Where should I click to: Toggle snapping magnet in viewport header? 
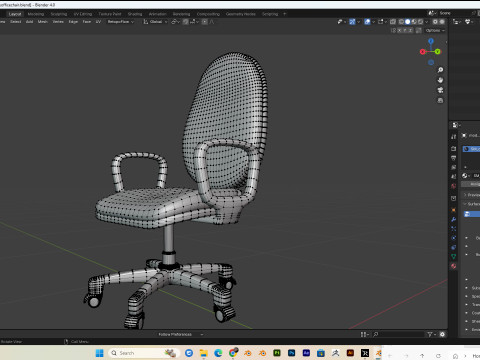coord(186,22)
